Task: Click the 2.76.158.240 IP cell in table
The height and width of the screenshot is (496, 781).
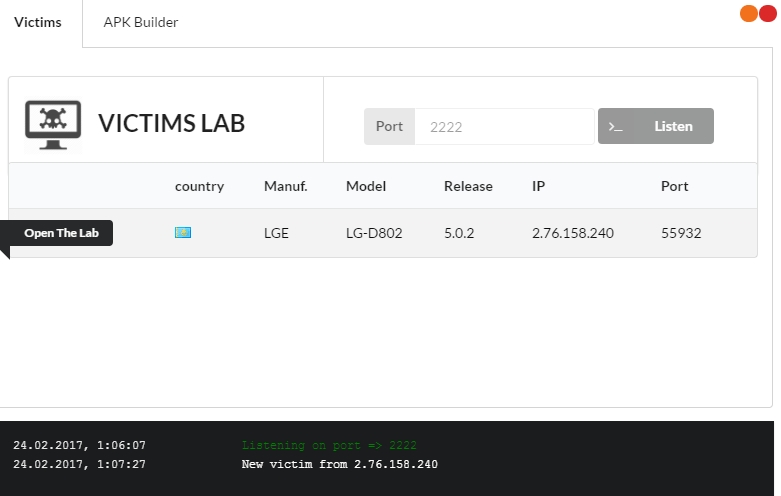Action: [573, 233]
